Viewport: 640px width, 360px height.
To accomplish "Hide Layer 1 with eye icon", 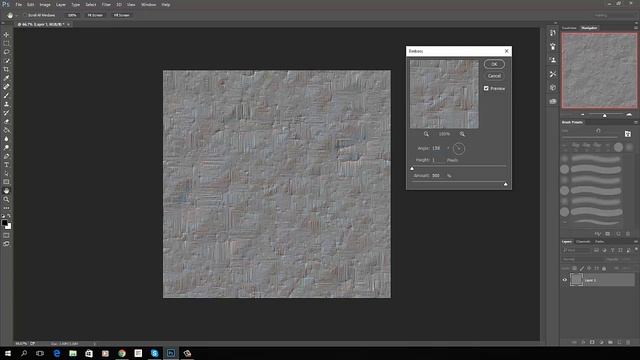I will click(565, 280).
